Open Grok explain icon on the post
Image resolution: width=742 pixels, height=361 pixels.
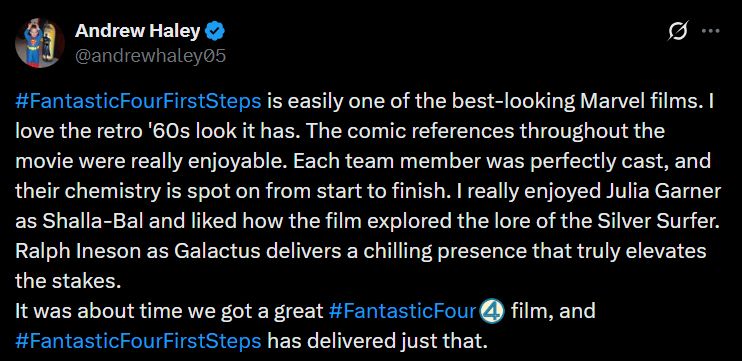click(x=679, y=32)
